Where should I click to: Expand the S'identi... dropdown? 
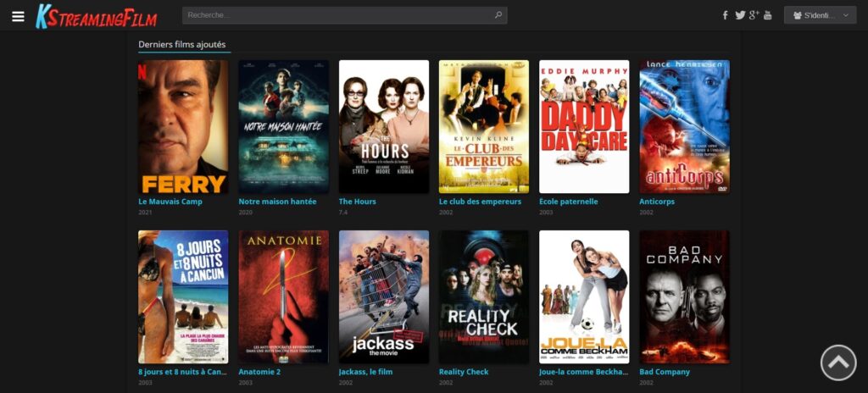[x=820, y=15]
